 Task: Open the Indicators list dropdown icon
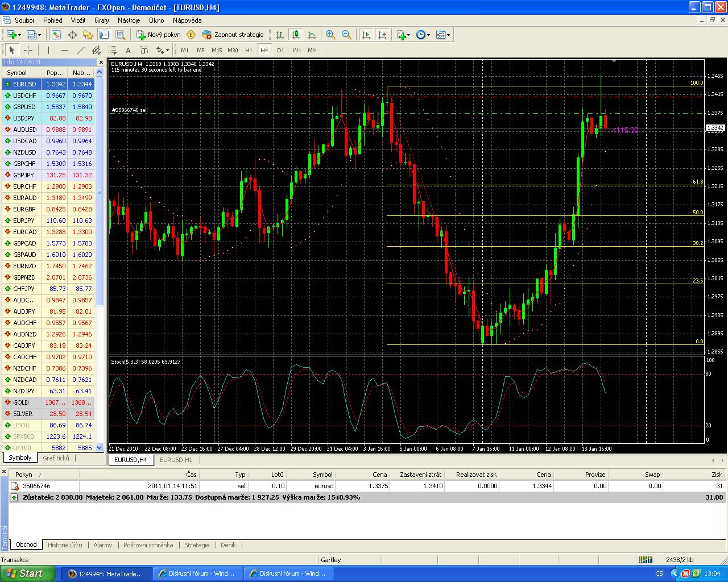(403, 35)
